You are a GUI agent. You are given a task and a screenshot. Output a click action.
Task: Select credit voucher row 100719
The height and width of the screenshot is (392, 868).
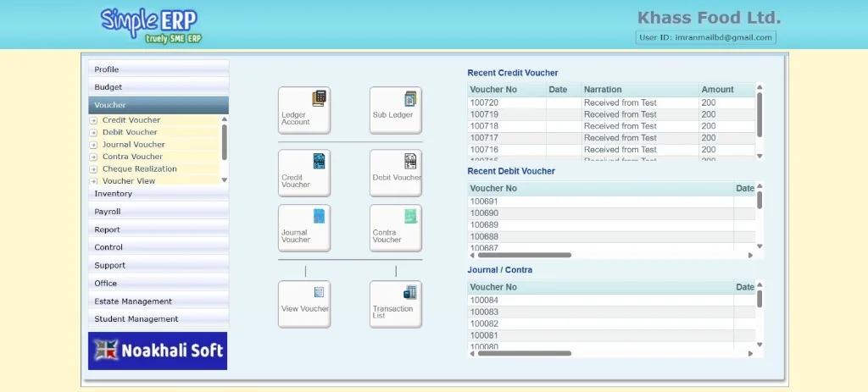point(611,114)
